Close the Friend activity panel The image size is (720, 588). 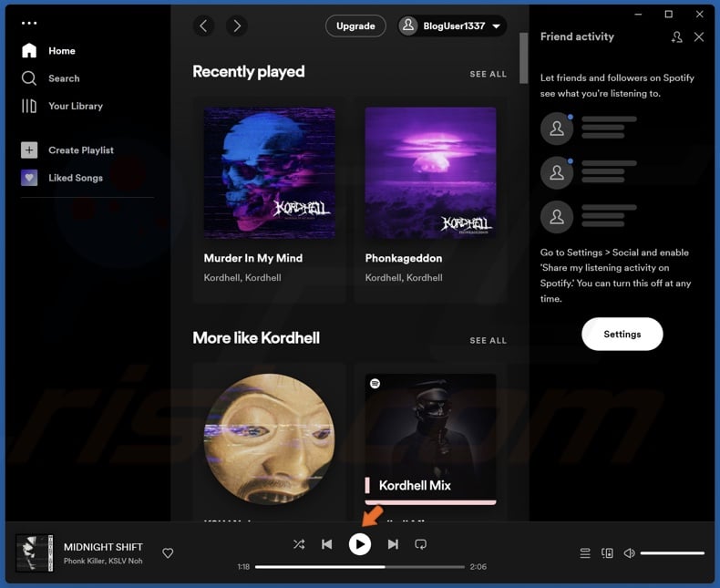pyautogui.click(x=699, y=37)
